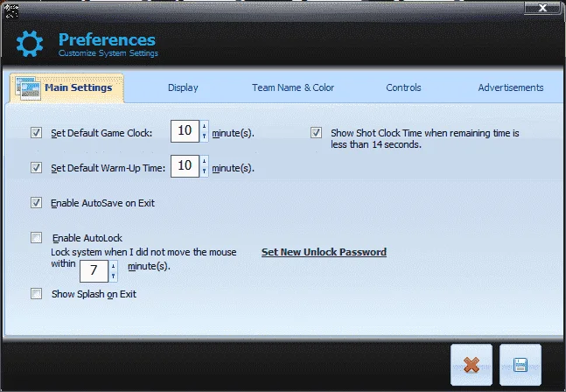Click 'less than 14 seconds.' text
Screen dimensions: 566x392
pyautogui.click(x=376, y=144)
